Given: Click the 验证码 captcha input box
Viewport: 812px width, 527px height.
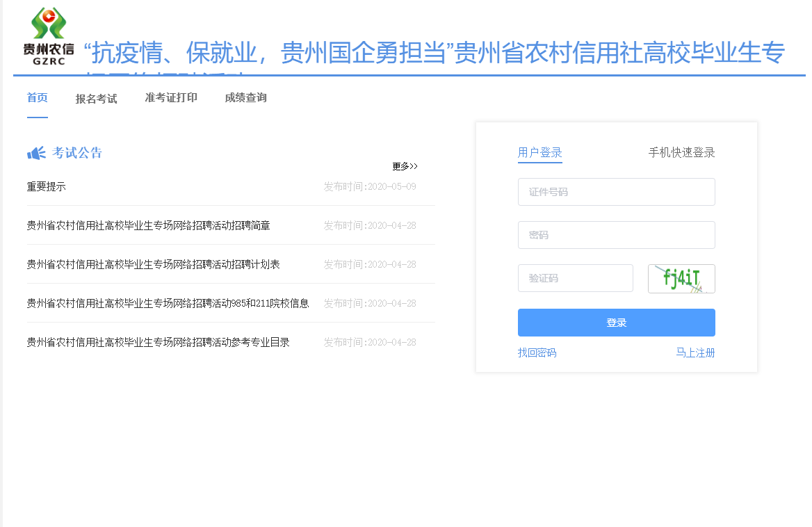Looking at the screenshot, I should pos(575,278).
